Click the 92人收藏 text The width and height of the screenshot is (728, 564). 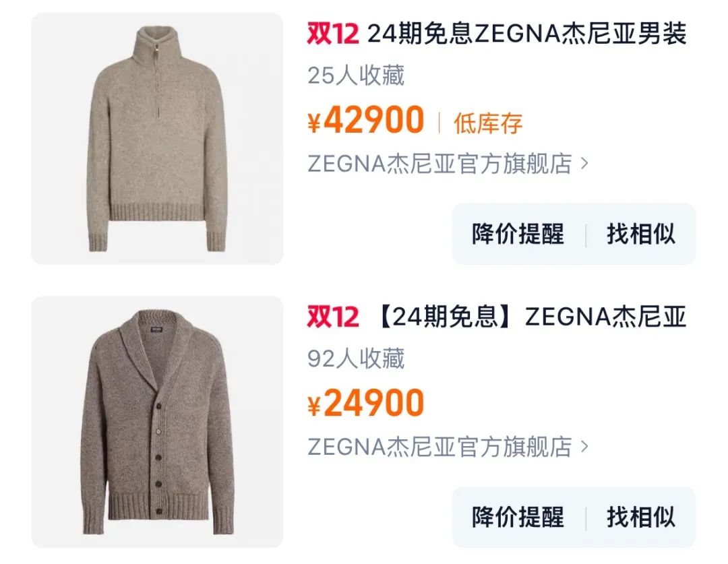coord(356,358)
